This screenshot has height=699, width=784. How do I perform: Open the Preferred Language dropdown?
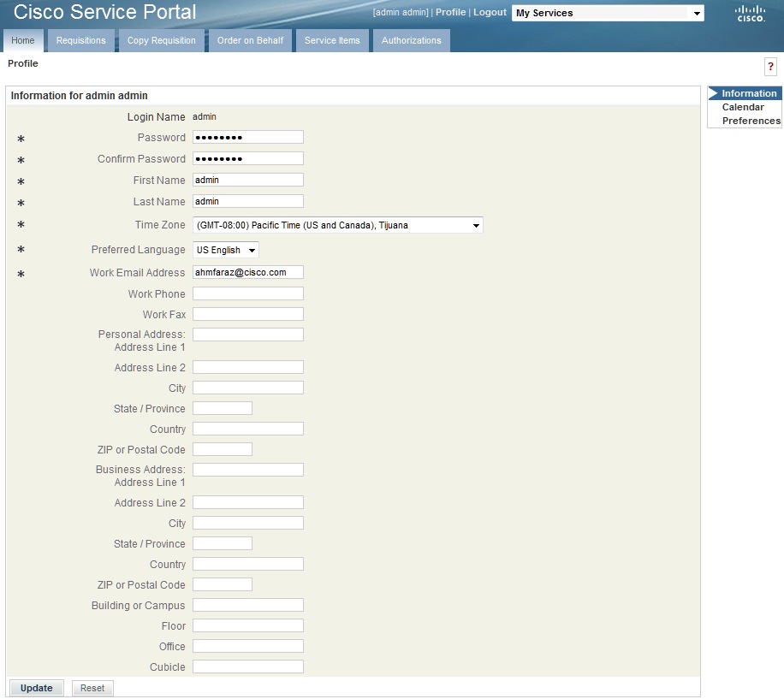pyautogui.click(x=225, y=250)
